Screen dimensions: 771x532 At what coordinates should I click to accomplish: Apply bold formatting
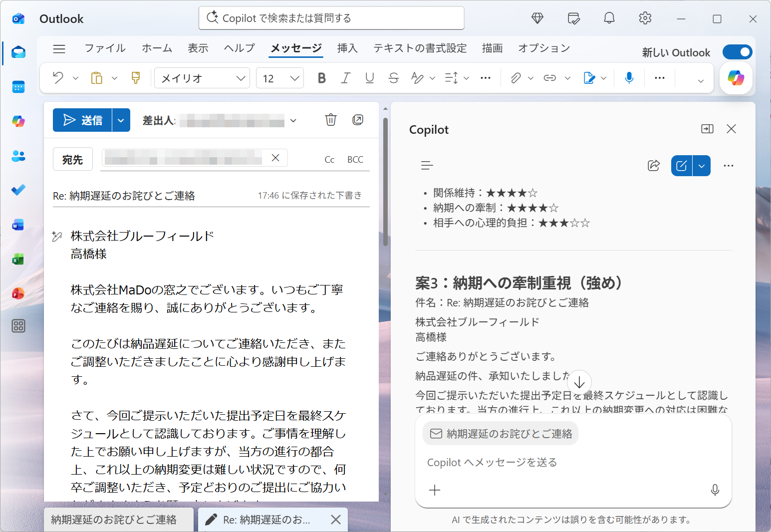click(322, 78)
